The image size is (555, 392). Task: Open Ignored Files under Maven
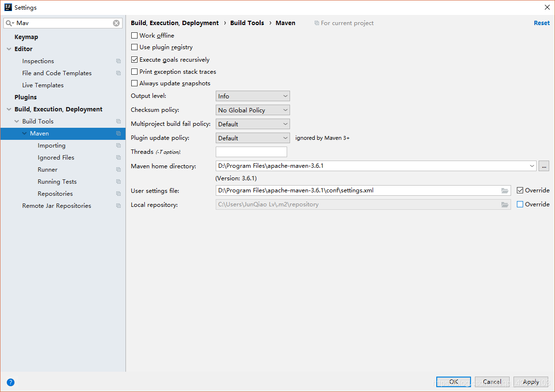pyautogui.click(x=56, y=158)
